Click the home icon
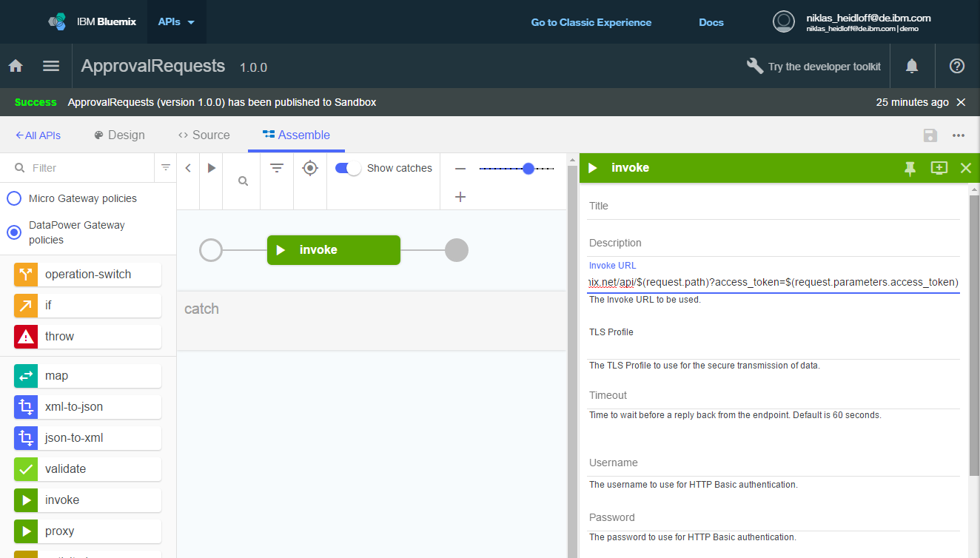The width and height of the screenshot is (980, 558). point(16,66)
